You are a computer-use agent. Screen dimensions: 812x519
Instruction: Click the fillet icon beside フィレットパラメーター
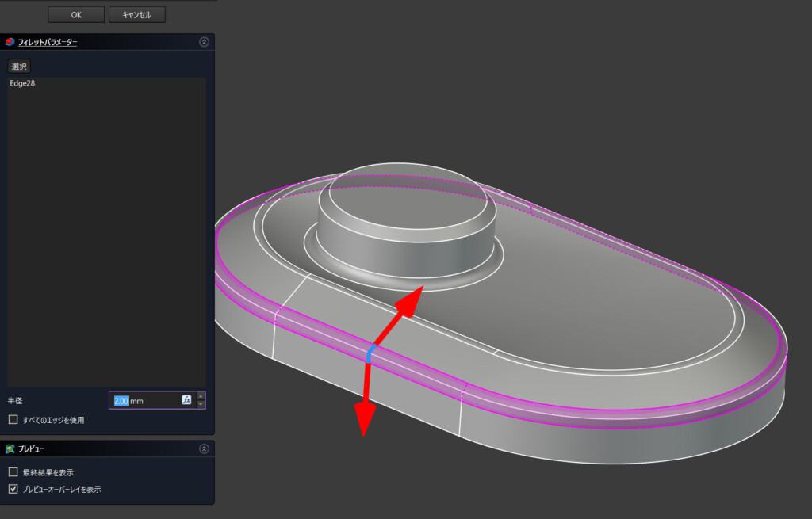tap(10, 42)
